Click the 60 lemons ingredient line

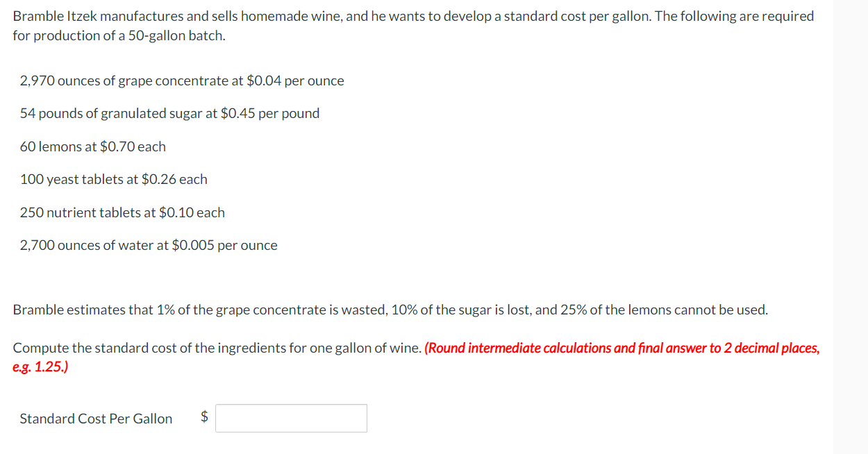click(x=92, y=146)
